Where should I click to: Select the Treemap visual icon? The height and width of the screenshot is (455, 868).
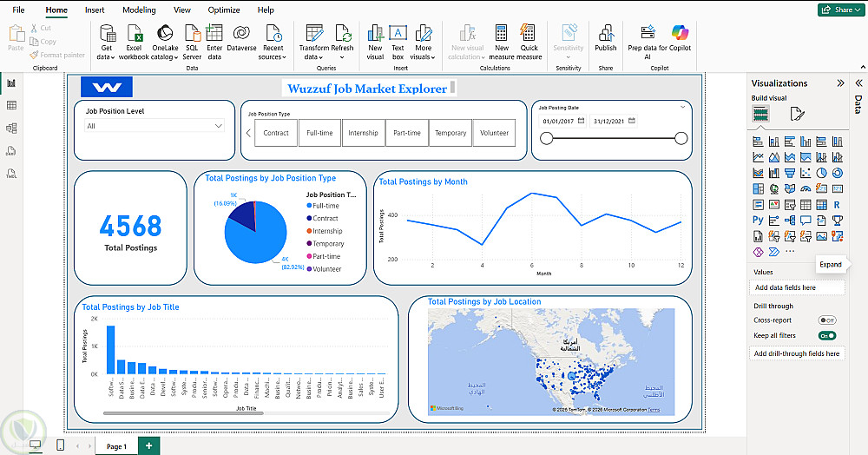tap(758, 188)
